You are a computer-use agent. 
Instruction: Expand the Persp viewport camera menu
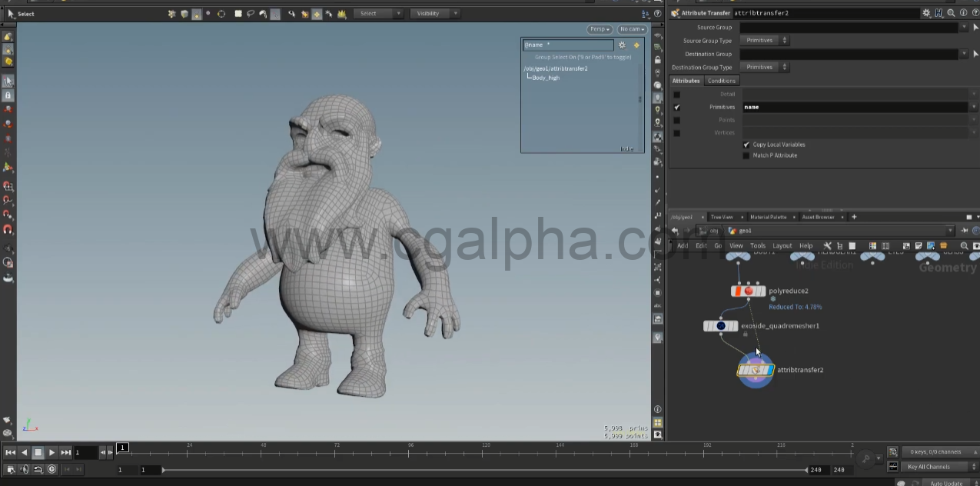[600, 29]
